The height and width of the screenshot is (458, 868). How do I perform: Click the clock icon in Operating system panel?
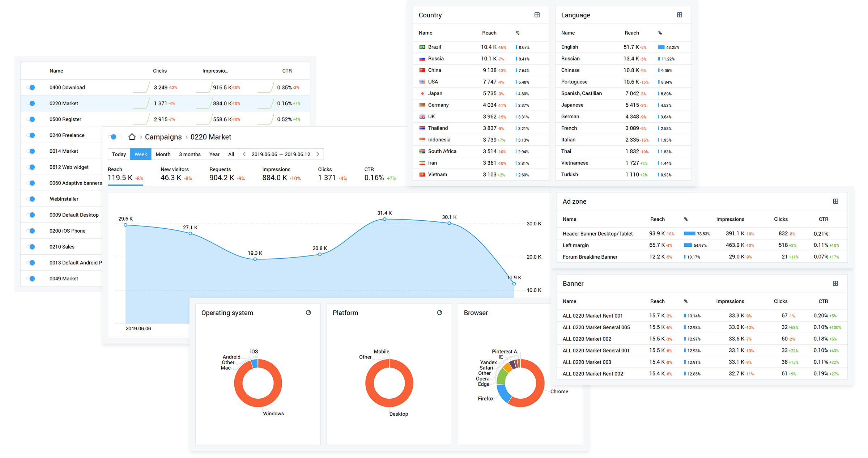[309, 313]
